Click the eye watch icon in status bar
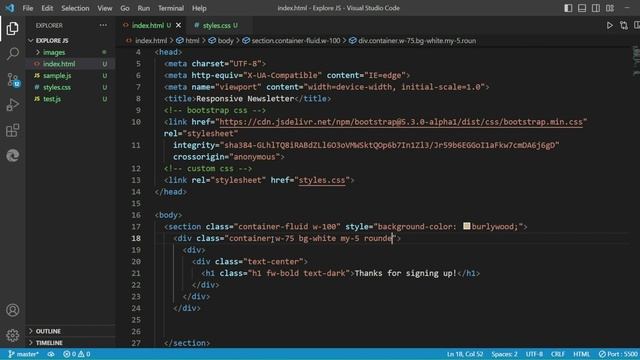The width and height of the screenshot is (640, 360). tap(51, 354)
